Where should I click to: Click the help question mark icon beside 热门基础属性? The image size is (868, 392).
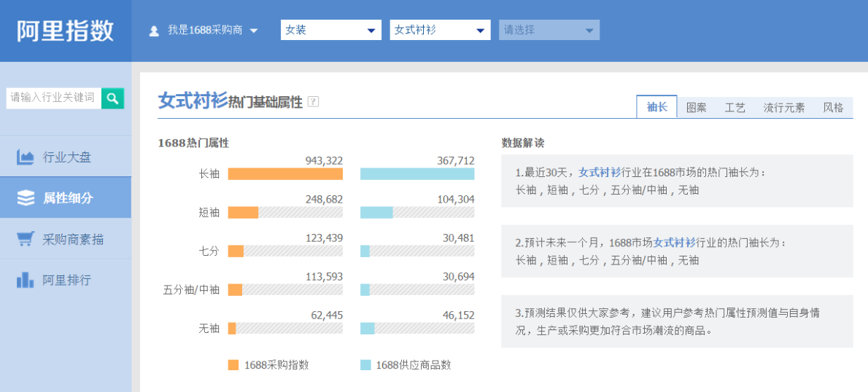pyautogui.click(x=314, y=102)
